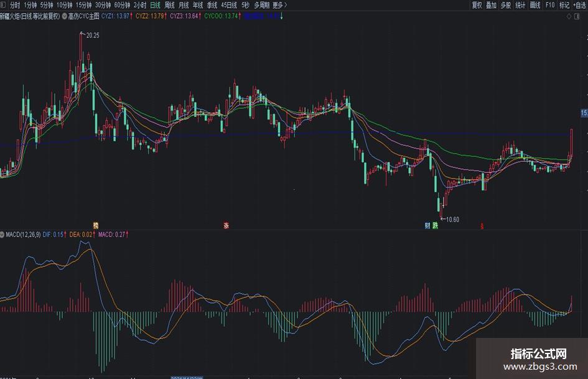
Task: Select the 5秒 period tab
Action: coord(245,5)
